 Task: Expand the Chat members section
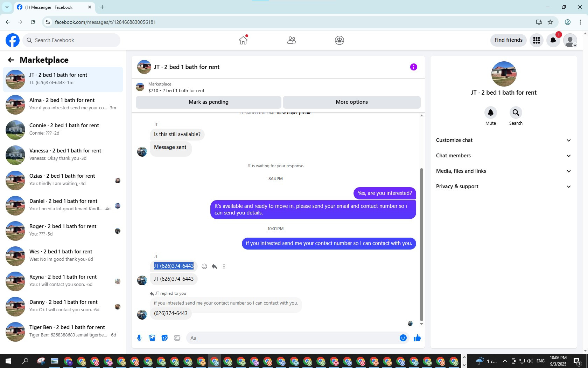click(504, 156)
